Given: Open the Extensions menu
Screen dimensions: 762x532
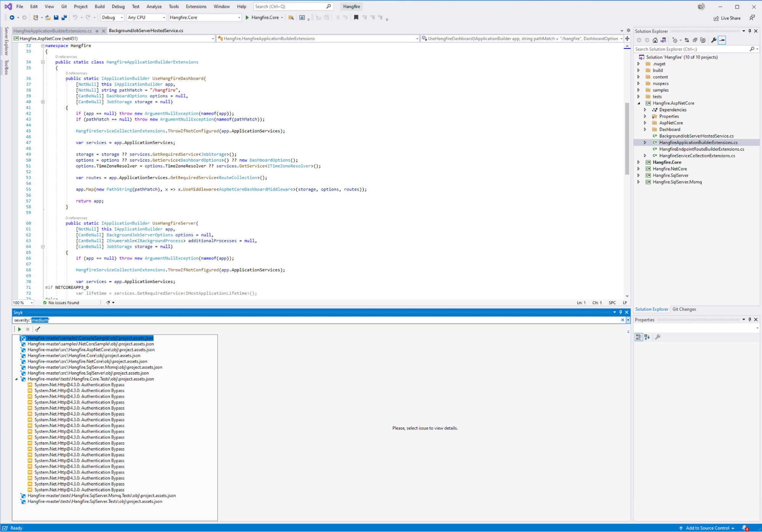Looking at the screenshot, I should pos(196,6).
